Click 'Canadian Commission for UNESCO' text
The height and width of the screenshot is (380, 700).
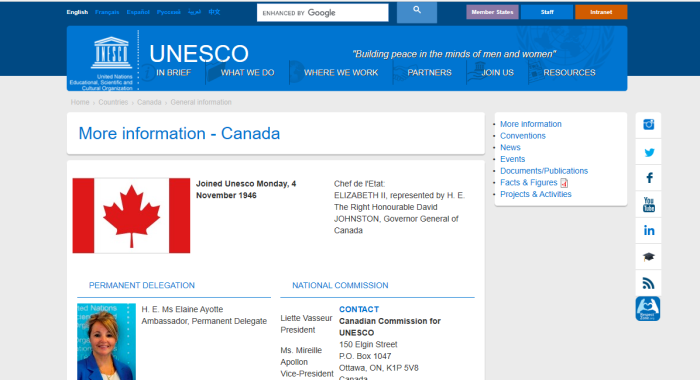pos(390,327)
